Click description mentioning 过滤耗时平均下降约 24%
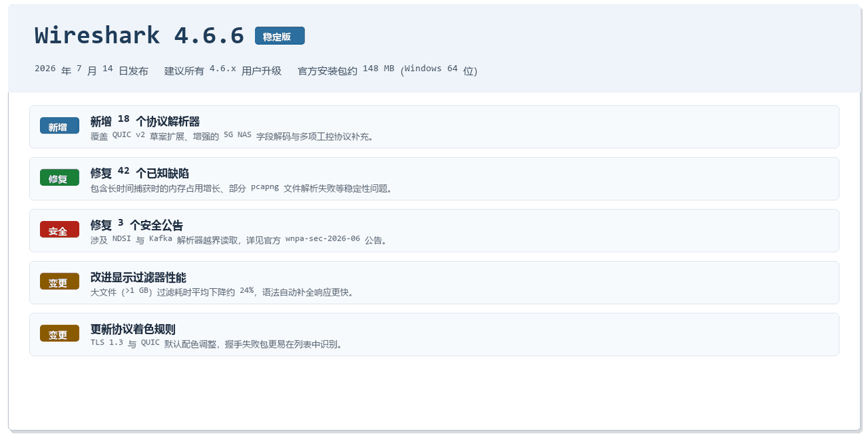Image resolution: width=868 pixels, height=442 pixels. click(222, 292)
